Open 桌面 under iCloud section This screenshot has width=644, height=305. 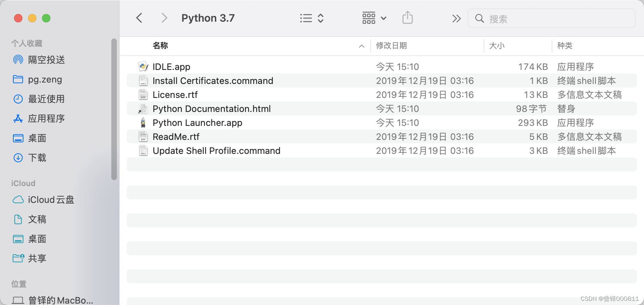click(37, 239)
